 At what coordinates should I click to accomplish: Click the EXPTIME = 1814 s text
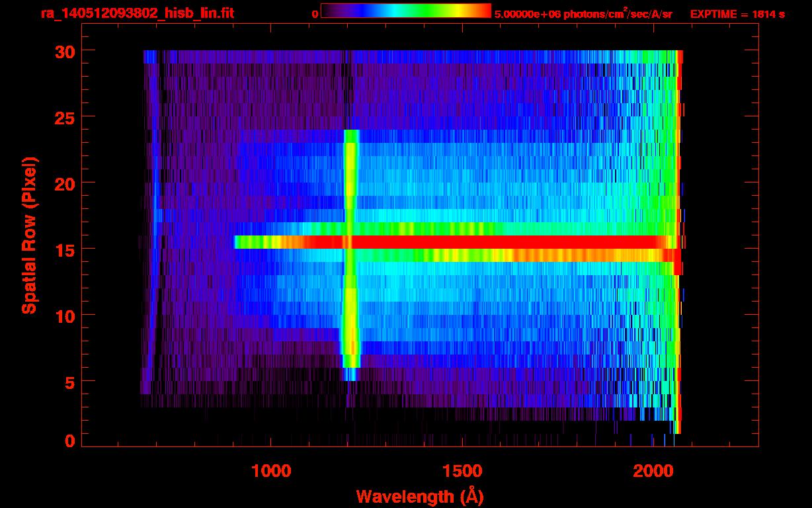737,14
